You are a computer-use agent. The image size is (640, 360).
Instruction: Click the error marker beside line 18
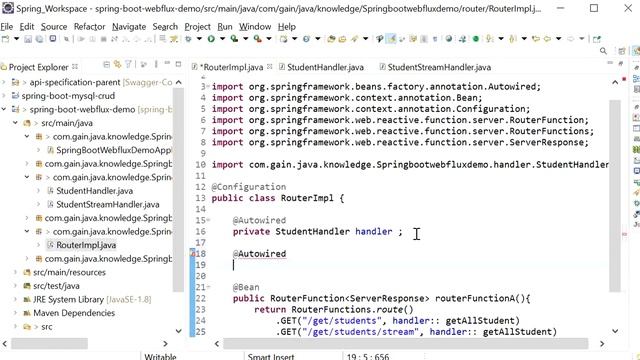point(193,253)
